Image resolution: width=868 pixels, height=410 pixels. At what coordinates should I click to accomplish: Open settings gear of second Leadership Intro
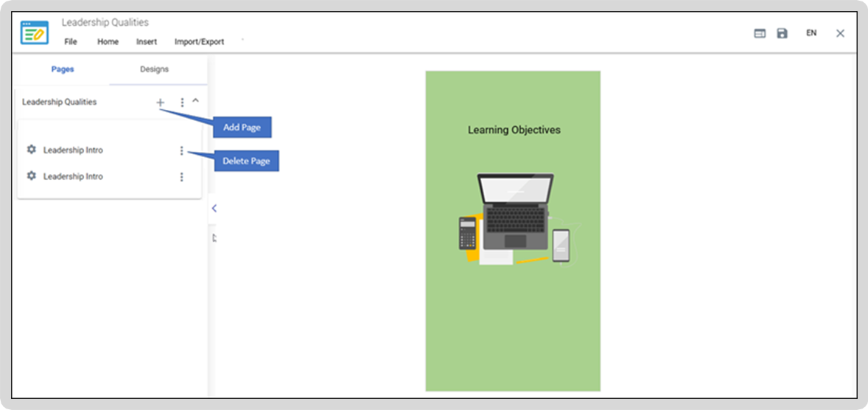(x=32, y=176)
